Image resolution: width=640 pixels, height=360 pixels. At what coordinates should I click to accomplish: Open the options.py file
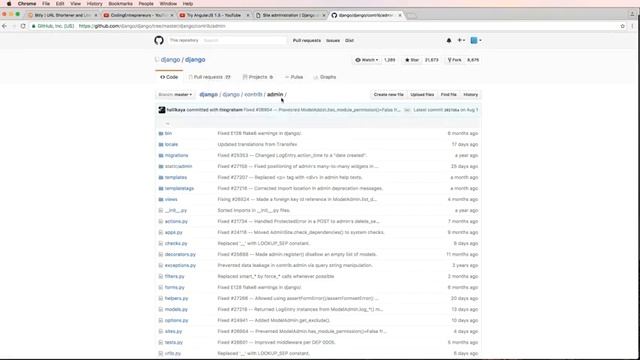coord(177,321)
